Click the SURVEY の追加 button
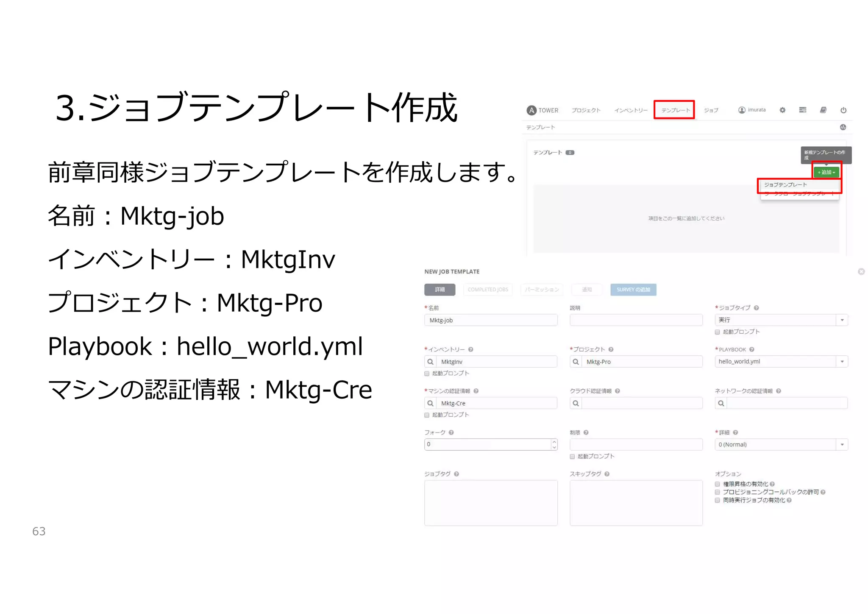The image size is (868, 614). (x=633, y=290)
